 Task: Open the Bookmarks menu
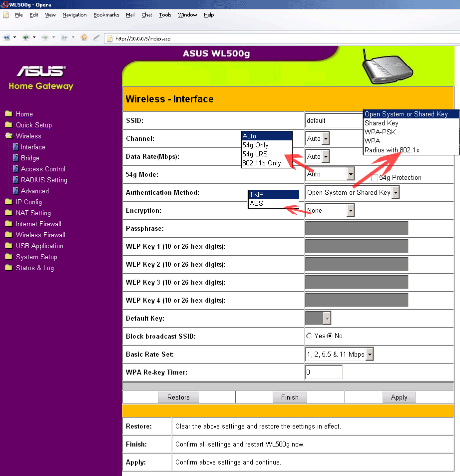pyautogui.click(x=106, y=15)
